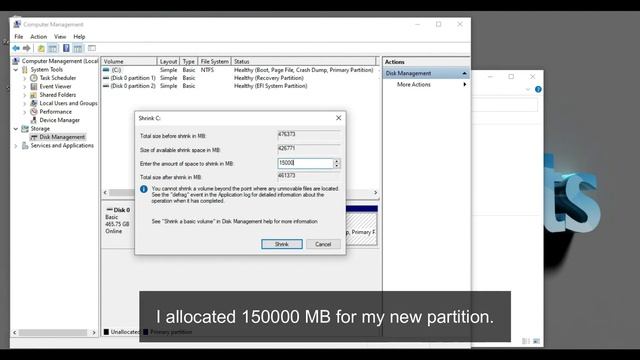Viewport: 640px width, 360px height.
Task: Click 'Healthy (Recovery Partition)' status text
Action: pyautogui.click(x=269, y=78)
